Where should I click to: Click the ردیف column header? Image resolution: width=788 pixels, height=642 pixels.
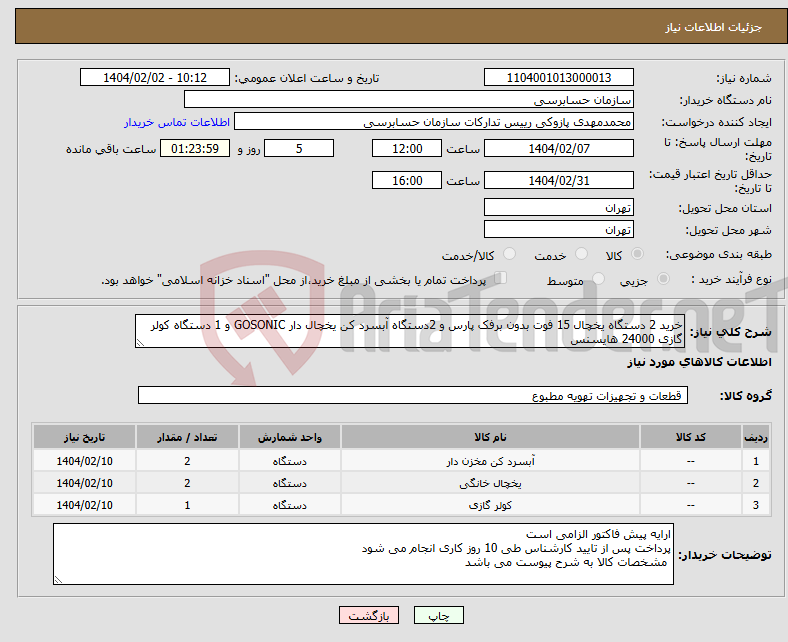pos(756,437)
